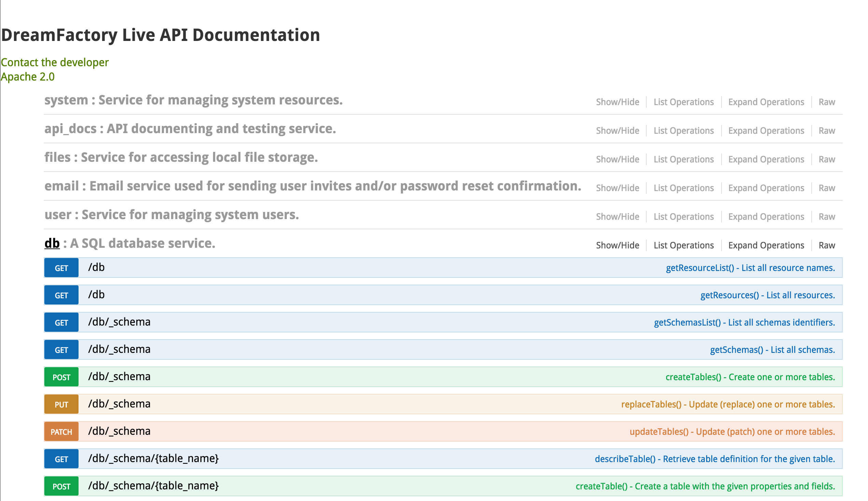Collapse the db service heading
This screenshot has width=868, height=501.
(52, 243)
